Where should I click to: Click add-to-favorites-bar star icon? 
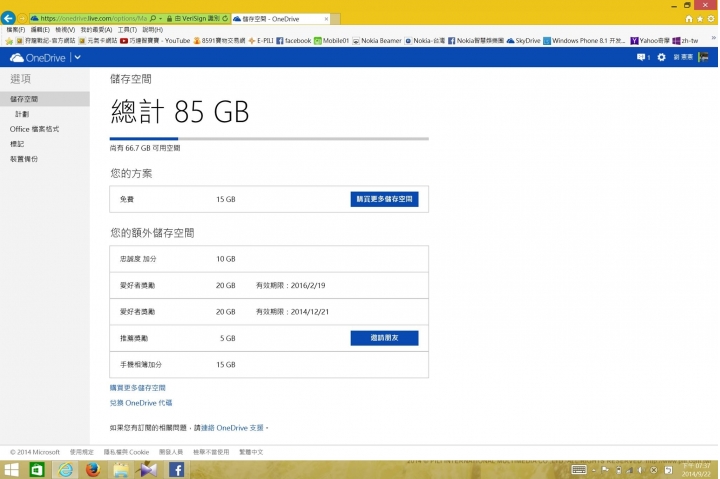point(9,41)
